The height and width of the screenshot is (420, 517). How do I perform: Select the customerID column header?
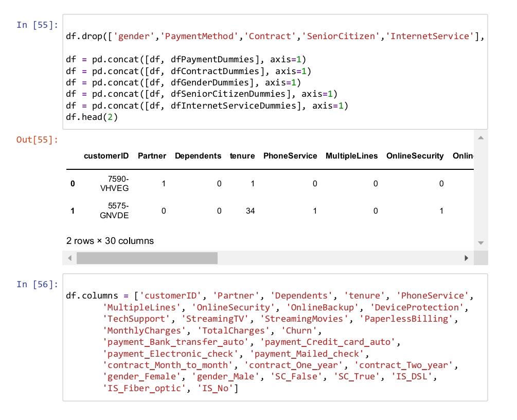click(x=105, y=156)
